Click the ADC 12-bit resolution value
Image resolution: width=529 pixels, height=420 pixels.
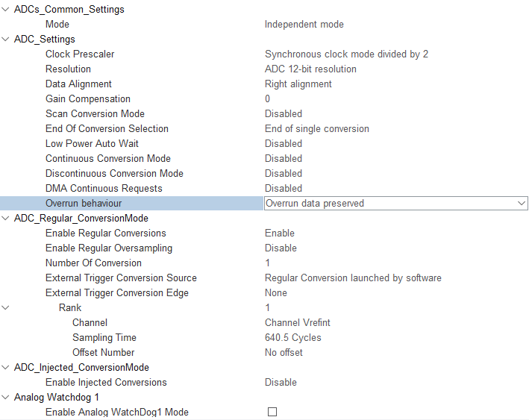coord(310,69)
